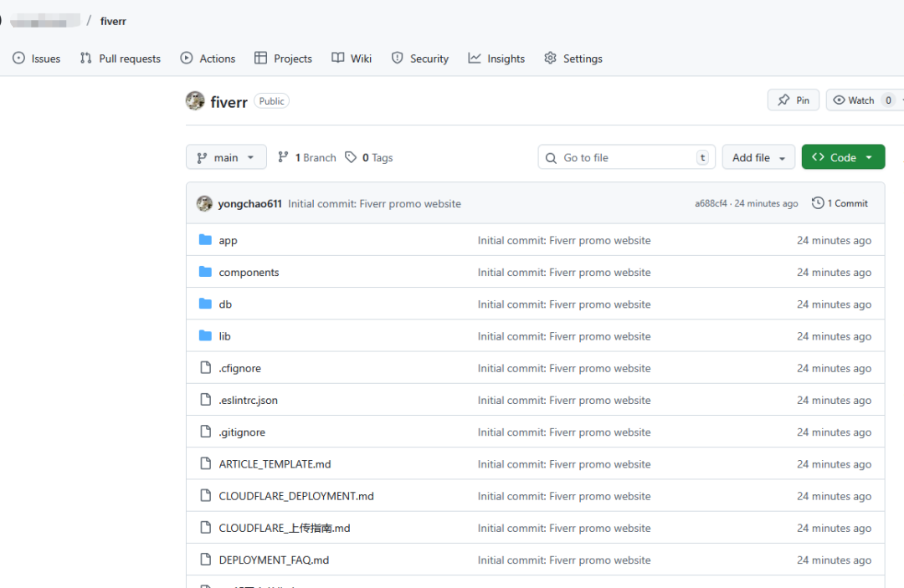Click the components folder icon
Viewport: 904px width, 588px height.
[205, 272]
